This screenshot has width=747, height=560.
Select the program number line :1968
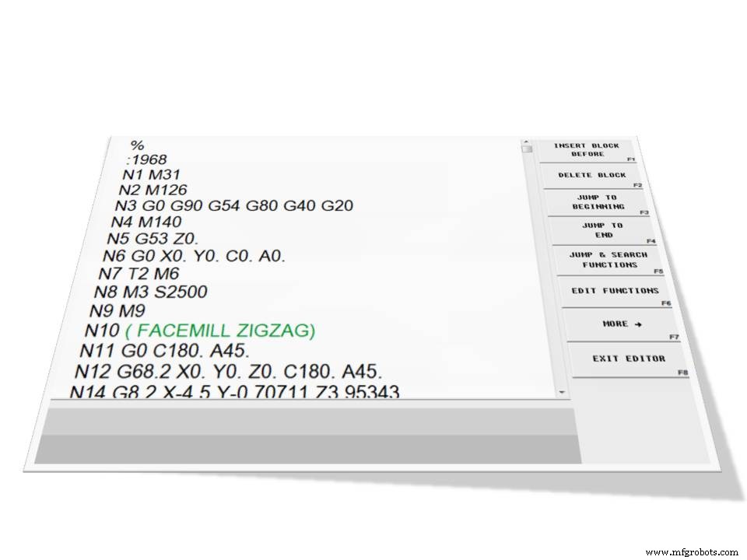[x=147, y=159]
